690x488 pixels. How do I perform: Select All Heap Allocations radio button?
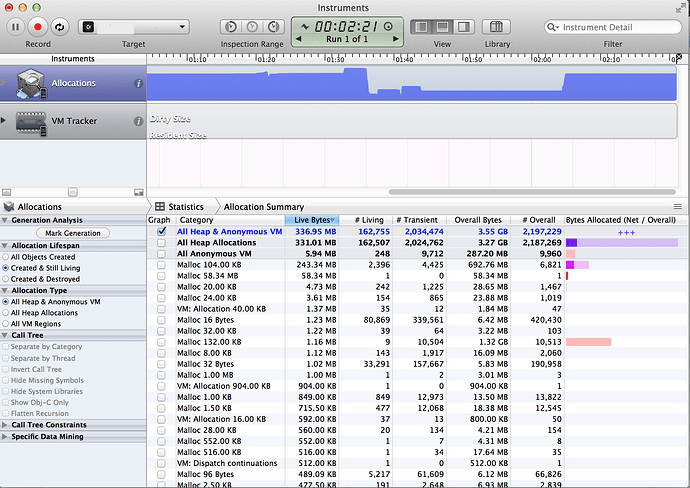tap(5, 313)
